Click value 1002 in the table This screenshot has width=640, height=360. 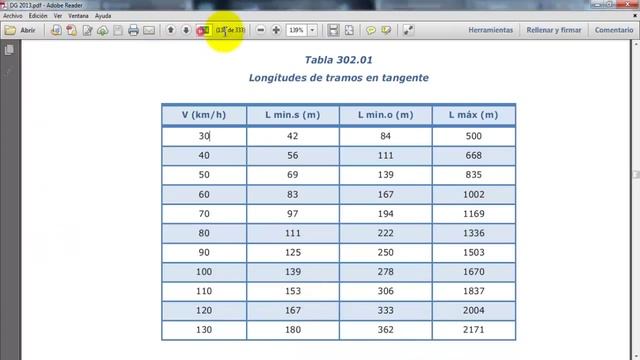tap(473, 194)
